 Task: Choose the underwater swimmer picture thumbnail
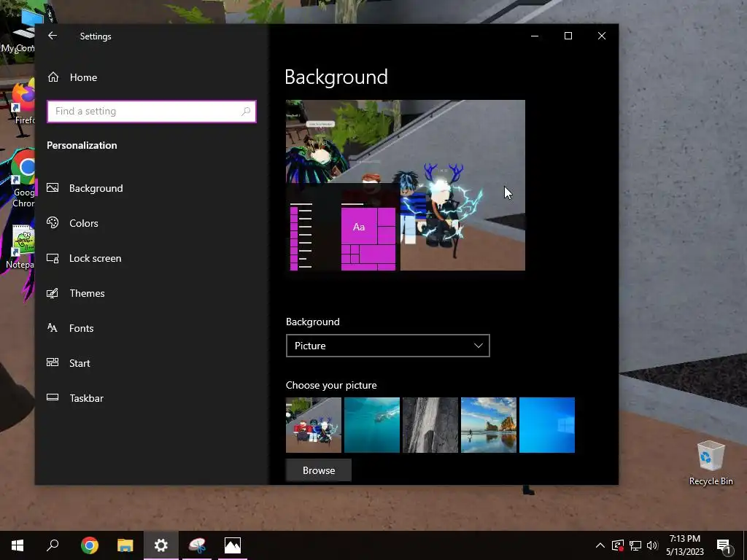(371, 425)
